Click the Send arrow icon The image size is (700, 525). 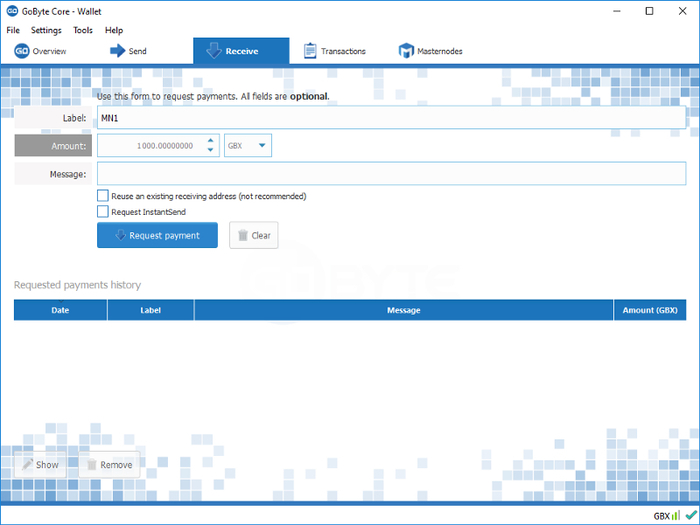[x=117, y=51]
